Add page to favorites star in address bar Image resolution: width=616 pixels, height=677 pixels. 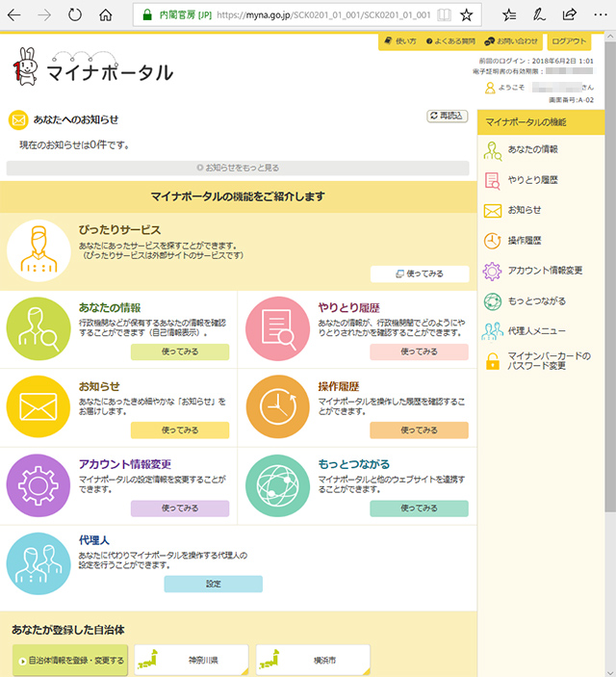[466, 15]
